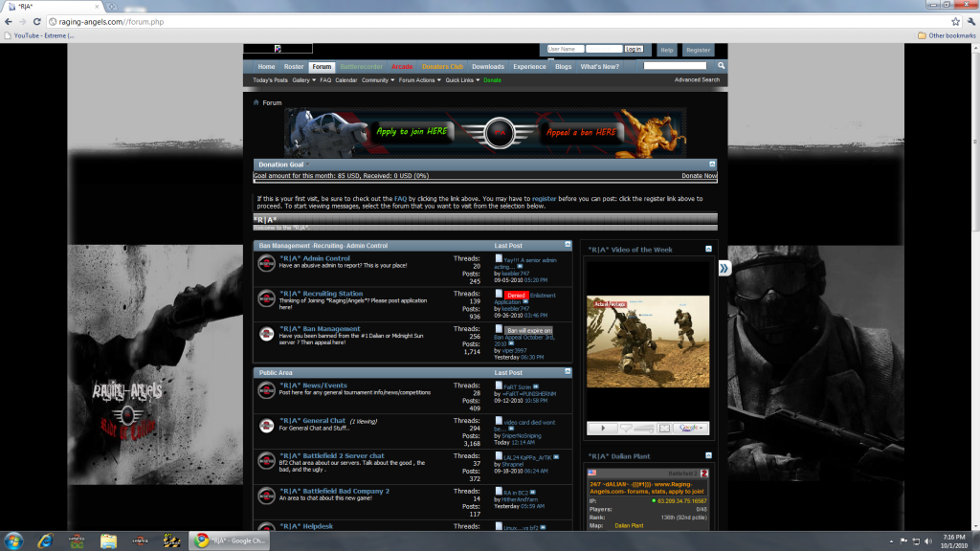Open the Forum Actions dropdown menu
Viewport: 980px width, 551px height.
click(419, 80)
